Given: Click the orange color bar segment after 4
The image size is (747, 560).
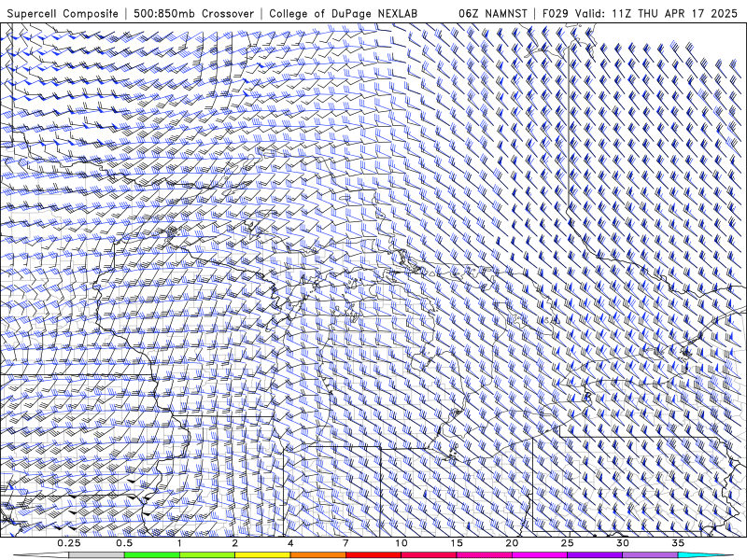Looking at the screenshot, I should point(317,555).
